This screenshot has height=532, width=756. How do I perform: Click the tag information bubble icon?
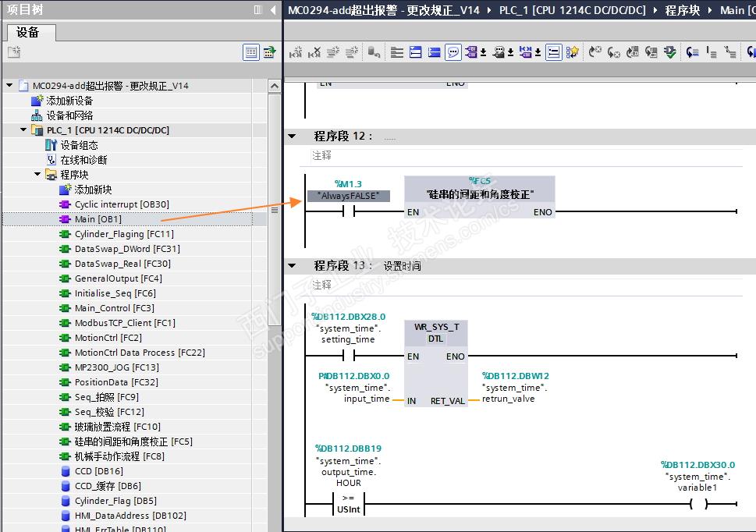[499, 52]
